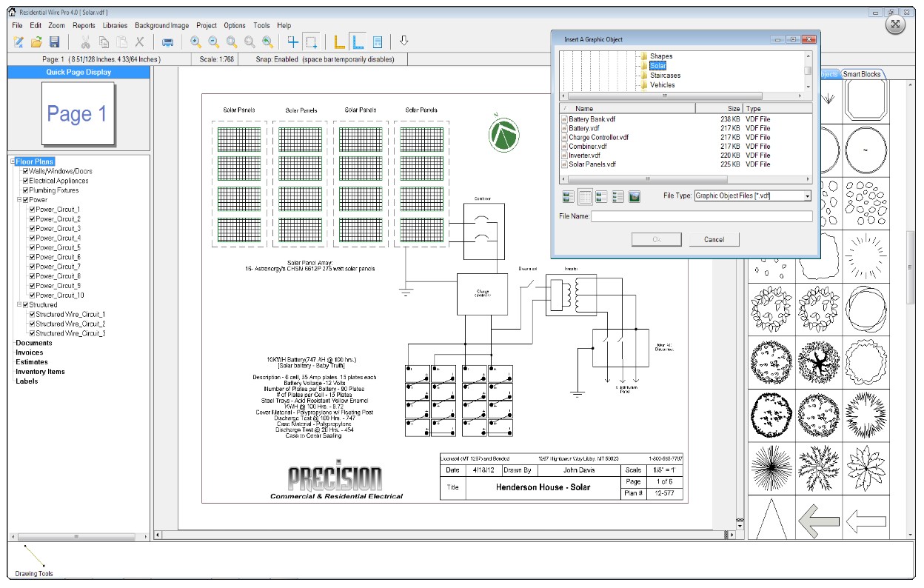Select the picture preview view icon in dialog
Screen dimensions: 924x588
click(635, 196)
